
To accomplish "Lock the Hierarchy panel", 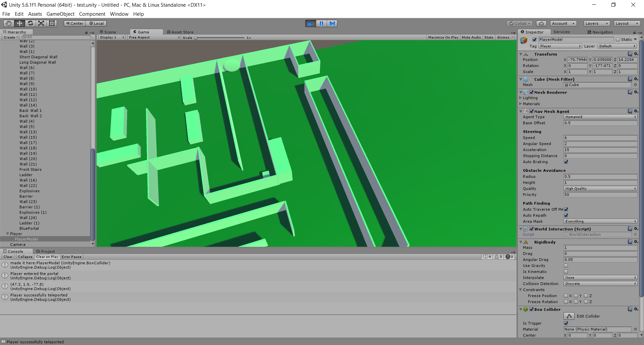I will [86, 32].
